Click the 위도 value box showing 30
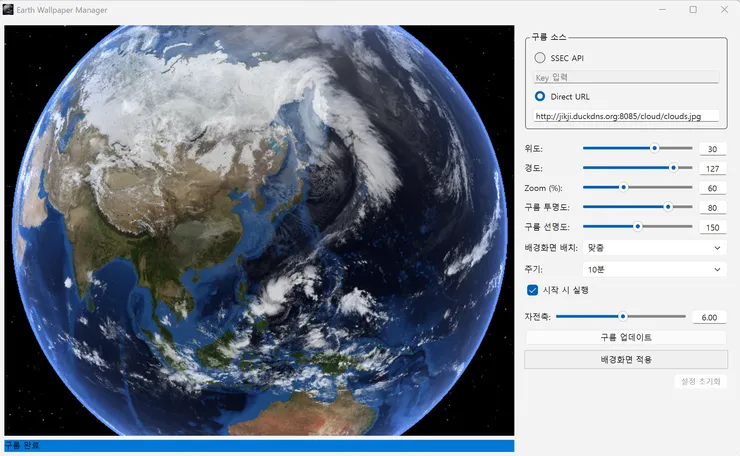 coord(712,149)
